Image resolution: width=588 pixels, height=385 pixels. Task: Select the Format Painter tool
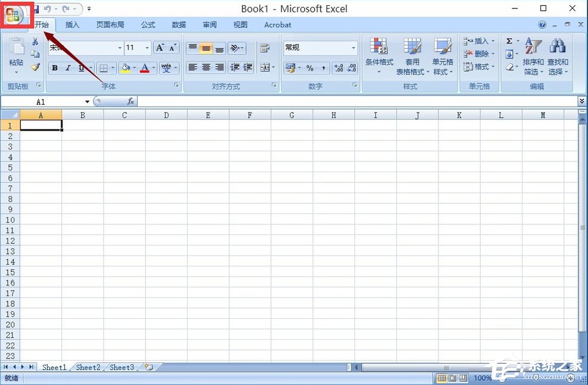pyautogui.click(x=35, y=67)
